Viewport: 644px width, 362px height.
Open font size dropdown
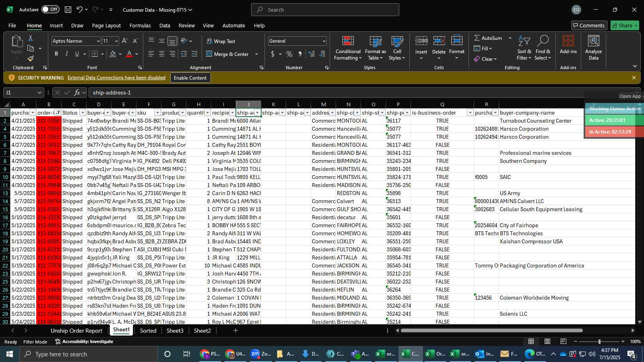(x=116, y=41)
